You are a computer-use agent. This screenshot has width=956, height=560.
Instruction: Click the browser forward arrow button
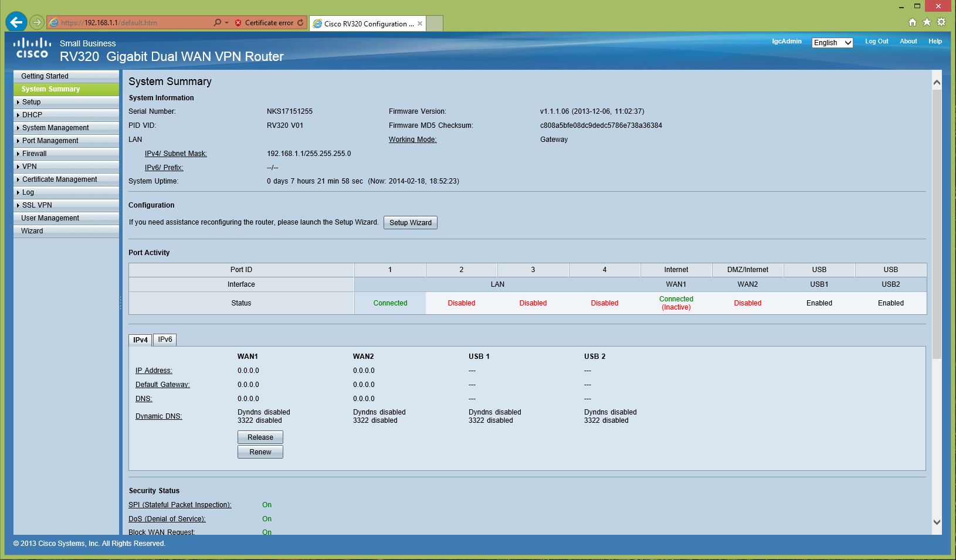point(37,22)
